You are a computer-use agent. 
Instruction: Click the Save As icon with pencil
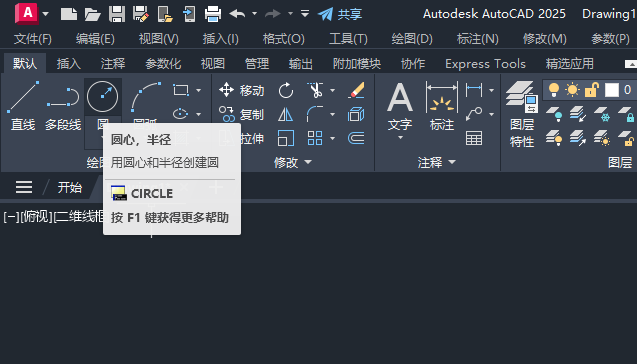[141, 14]
